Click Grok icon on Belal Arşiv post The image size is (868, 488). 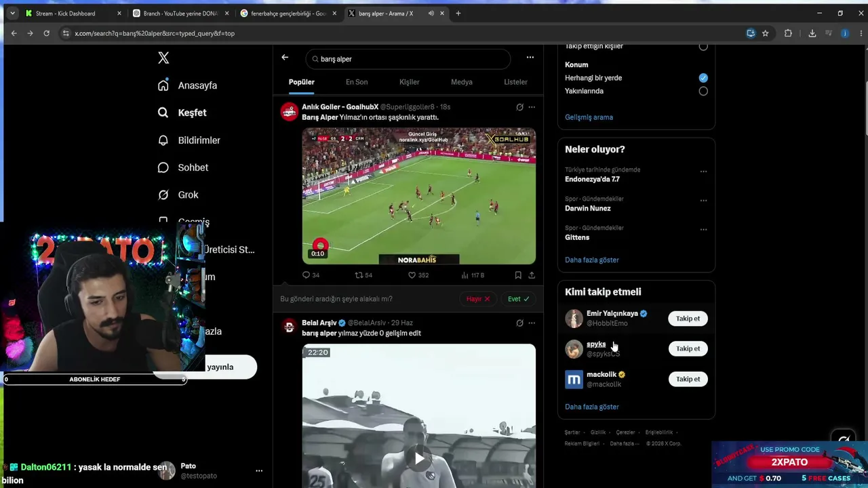[x=519, y=323]
